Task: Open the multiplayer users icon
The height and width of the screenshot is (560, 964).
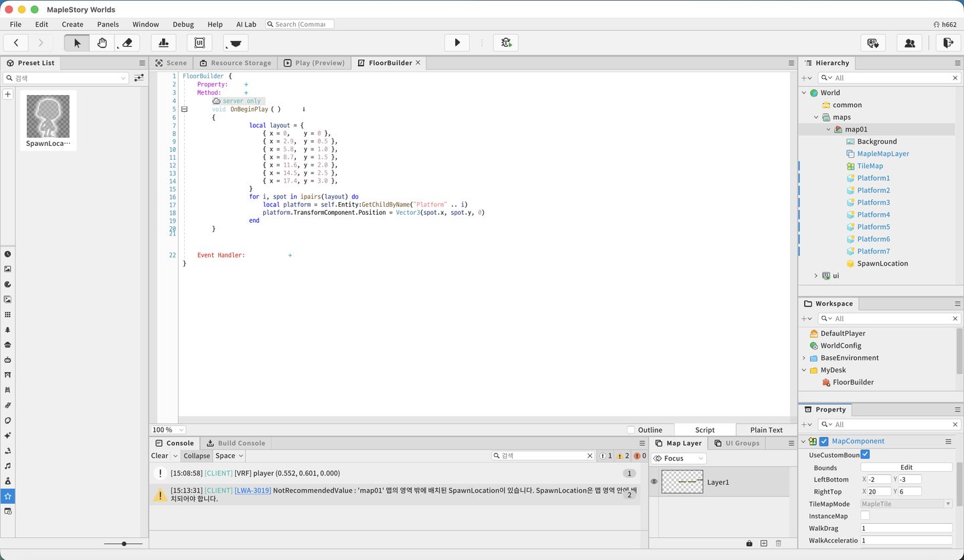Action: point(909,43)
